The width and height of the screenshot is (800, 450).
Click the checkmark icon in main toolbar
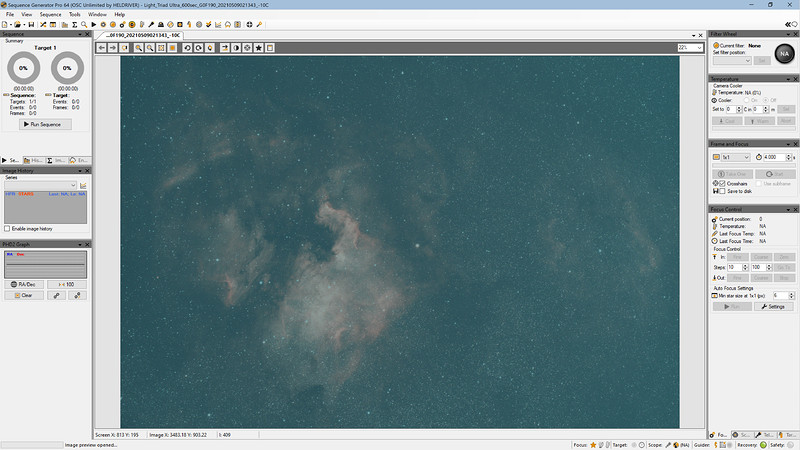(209, 24)
